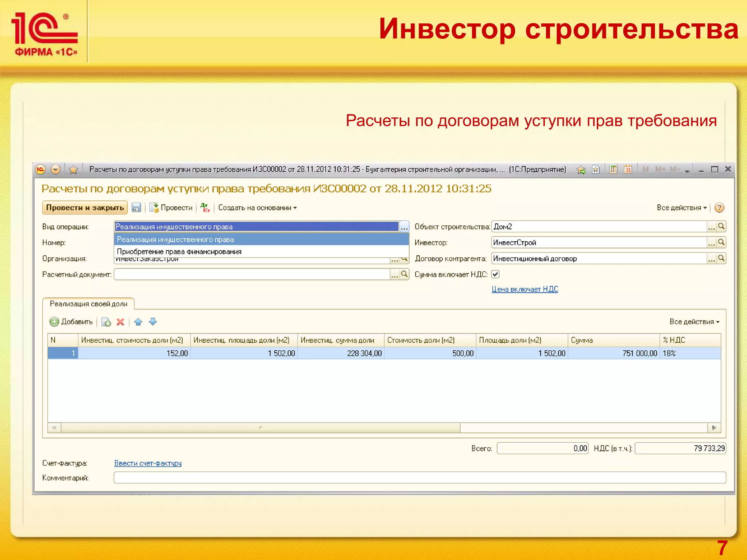Open the help question mark icon
747x560 pixels.
pos(719,207)
